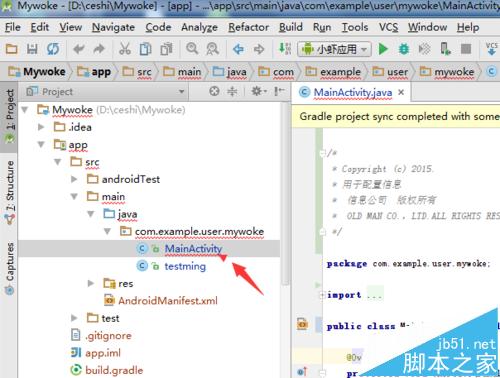Click example breadcrumb in navigation bar
The height and width of the screenshot is (378, 500).
pyautogui.click(x=333, y=71)
